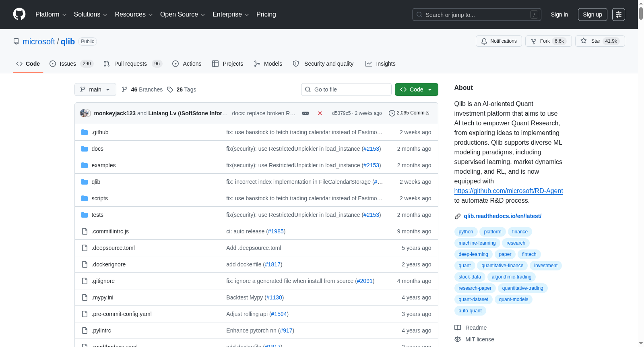Switch to the Actions tab

point(187,64)
